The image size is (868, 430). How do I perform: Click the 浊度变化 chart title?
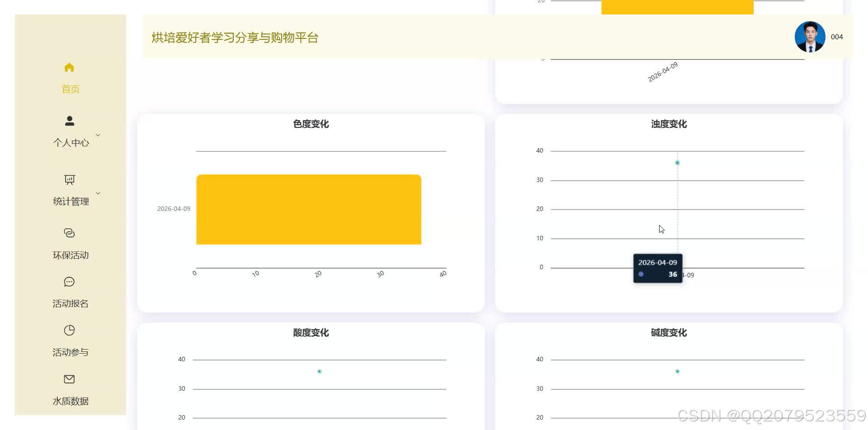(669, 124)
